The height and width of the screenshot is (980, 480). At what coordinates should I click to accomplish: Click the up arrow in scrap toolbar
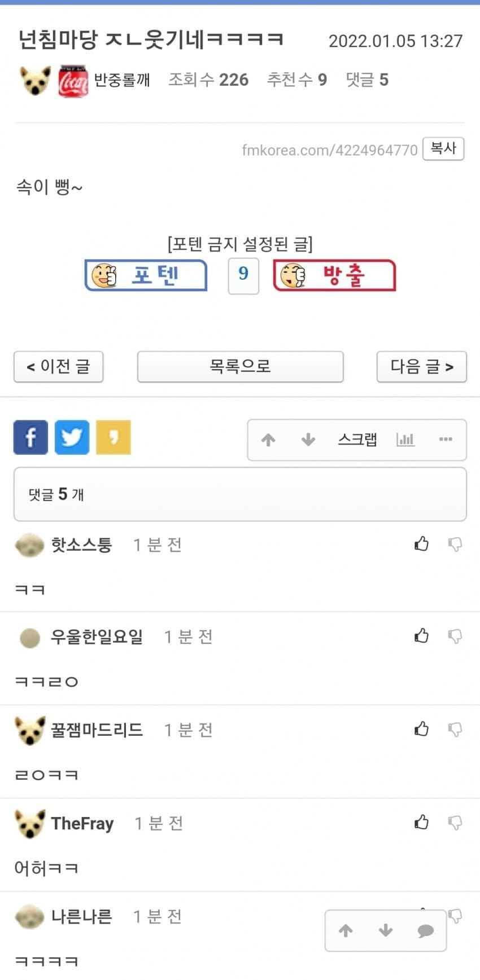click(268, 440)
